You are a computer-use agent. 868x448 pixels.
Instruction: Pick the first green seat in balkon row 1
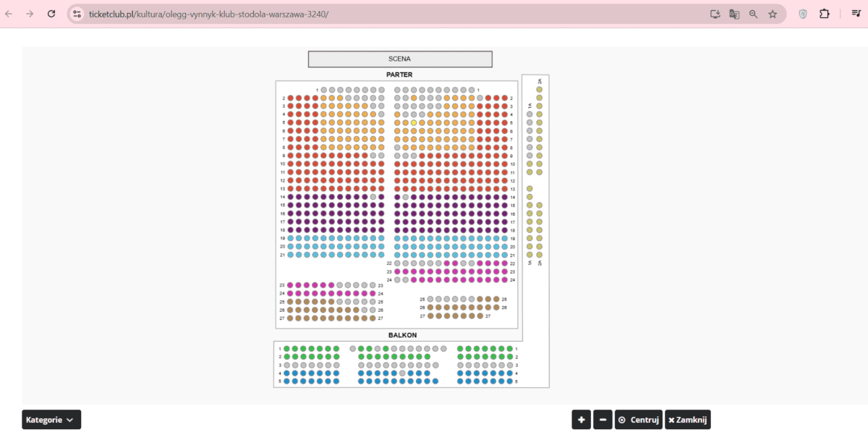click(x=287, y=349)
